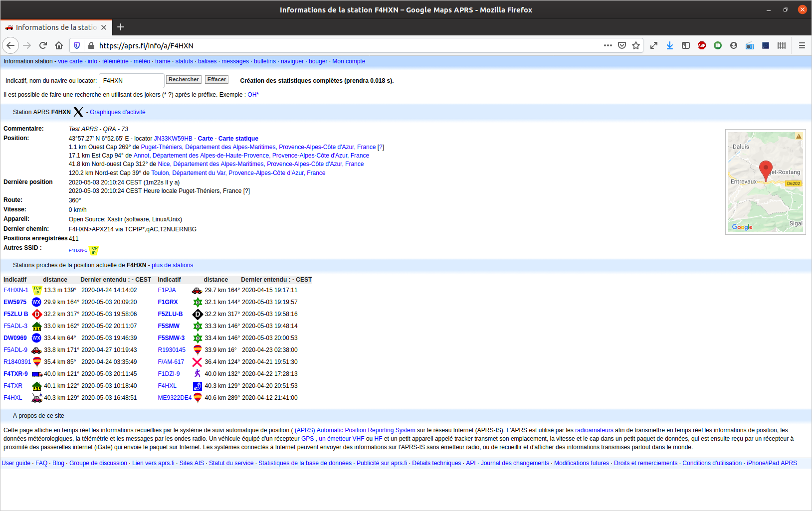
Task: Open the new tab plus button
Action: pos(121,27)
